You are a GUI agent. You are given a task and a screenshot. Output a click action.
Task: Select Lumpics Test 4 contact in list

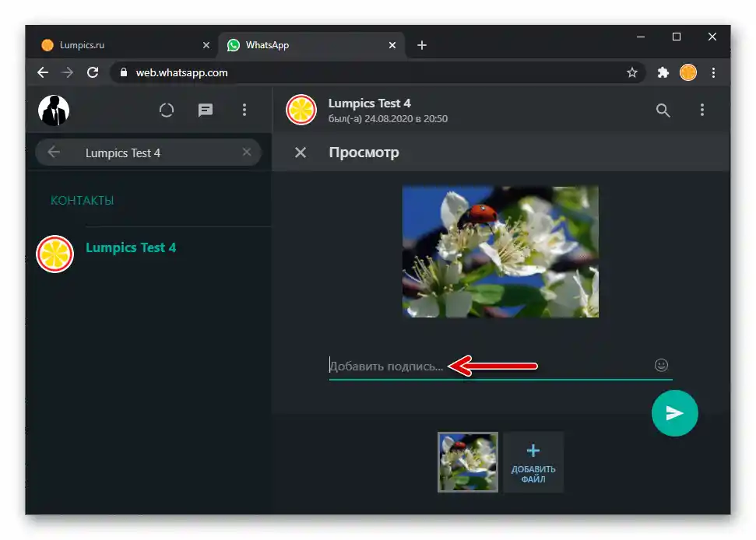(x=131, y=248)
